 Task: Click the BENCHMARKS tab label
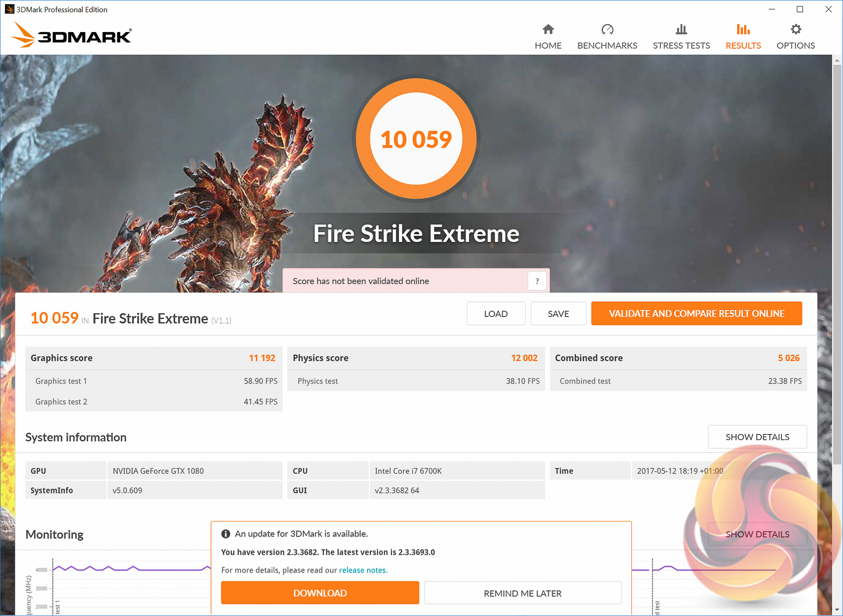[607, 46]
